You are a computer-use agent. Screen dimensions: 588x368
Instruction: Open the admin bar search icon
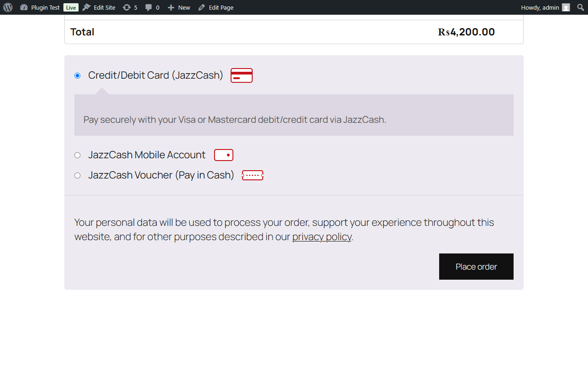pyautogui.click(x=580, y=7)
